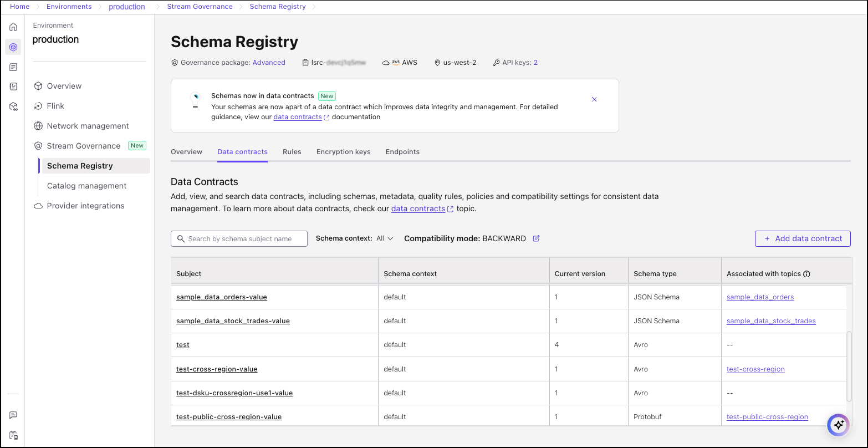Switch to the Rules tab
Image resolution: width=868 pixels, height=448 pixels.
point(292,151)
